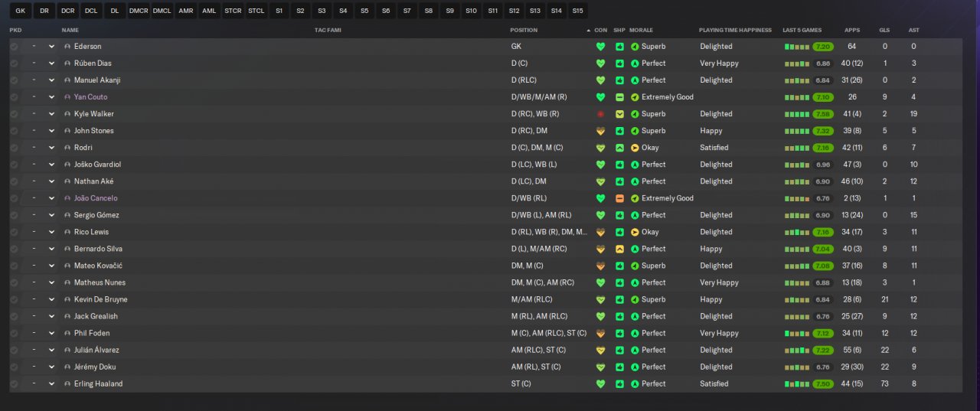Open João Cancelo's player name link
This screenshot has height=411, width=980.
96,198
